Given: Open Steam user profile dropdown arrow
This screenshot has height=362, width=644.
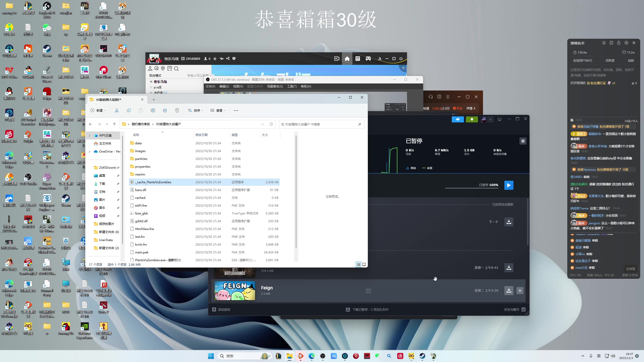Looking at the screenshot, I should pos(490,120).
